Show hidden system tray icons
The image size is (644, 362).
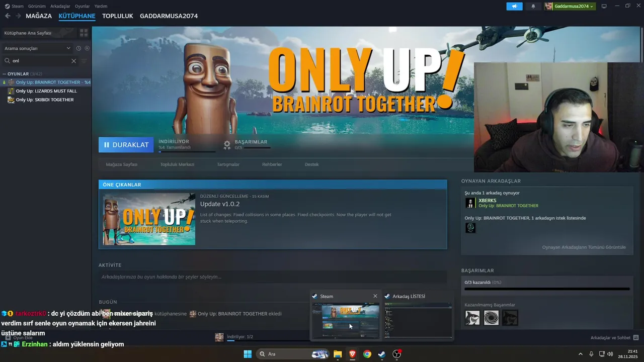pyautogui.click(x=580, y=354)
